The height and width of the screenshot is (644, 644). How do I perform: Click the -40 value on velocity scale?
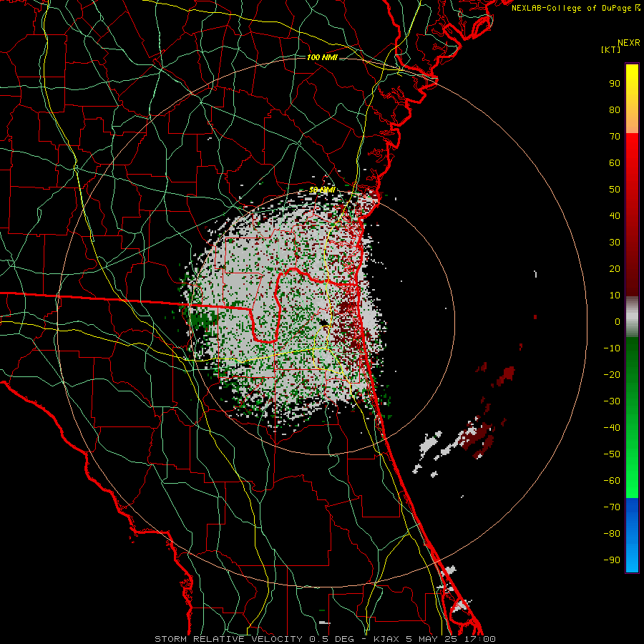612,428
